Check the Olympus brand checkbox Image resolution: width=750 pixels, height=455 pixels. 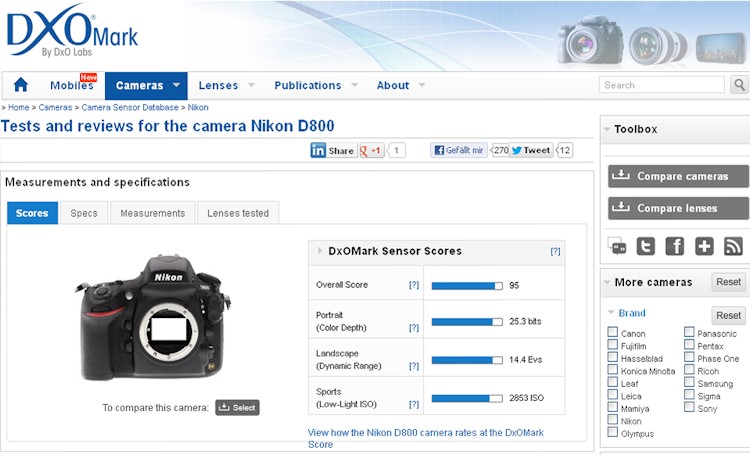613,432
